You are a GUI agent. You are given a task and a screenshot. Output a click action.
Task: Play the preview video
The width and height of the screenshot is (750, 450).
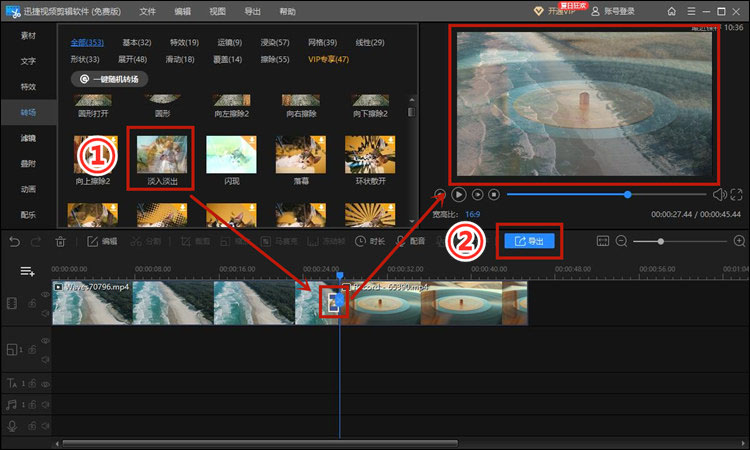click(459, 195)
